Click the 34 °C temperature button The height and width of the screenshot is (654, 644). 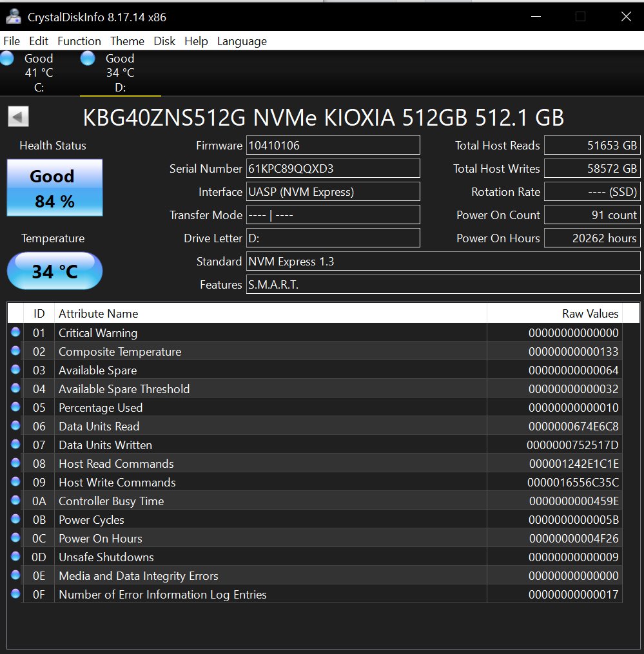pos(54,271)
